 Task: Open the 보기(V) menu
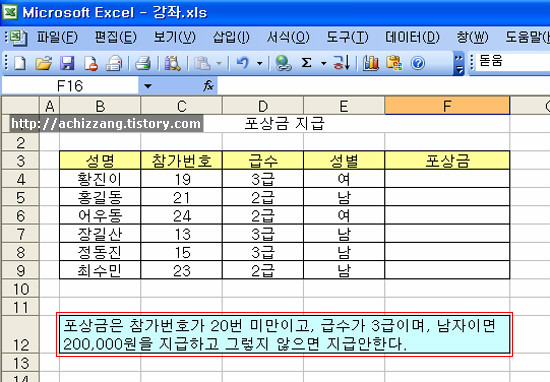click(x=174, y=37)
